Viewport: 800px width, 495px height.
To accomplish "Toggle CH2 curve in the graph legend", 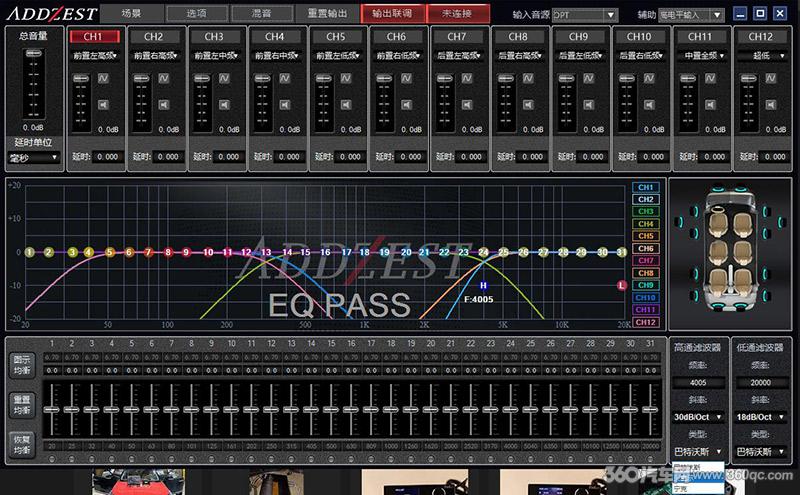I will 645,200.
